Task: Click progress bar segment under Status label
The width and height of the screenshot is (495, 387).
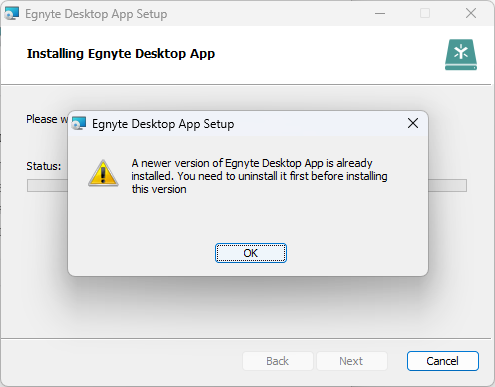Action: 47,186
